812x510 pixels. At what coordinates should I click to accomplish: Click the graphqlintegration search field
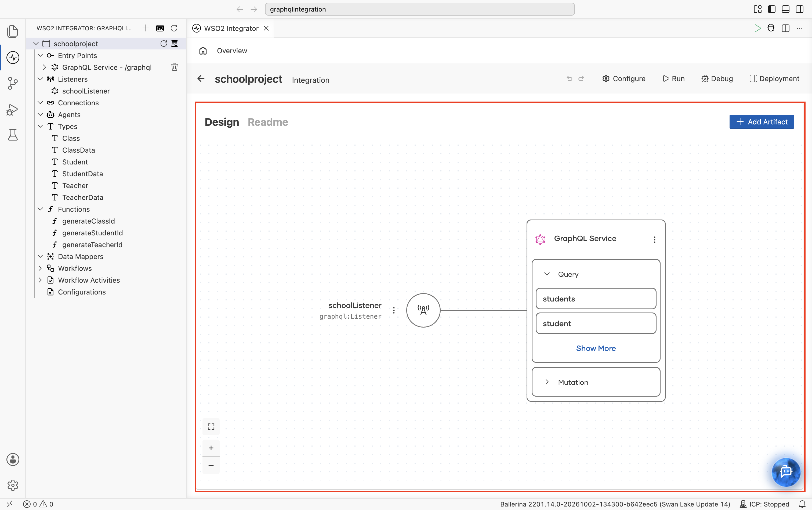click(420, 9)
